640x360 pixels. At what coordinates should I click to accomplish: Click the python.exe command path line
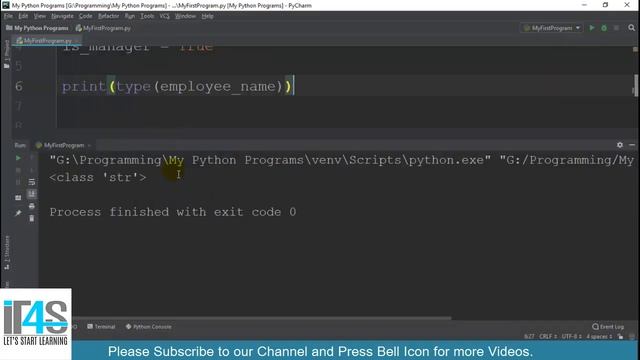pyautogui.click(x=341, y=160)
